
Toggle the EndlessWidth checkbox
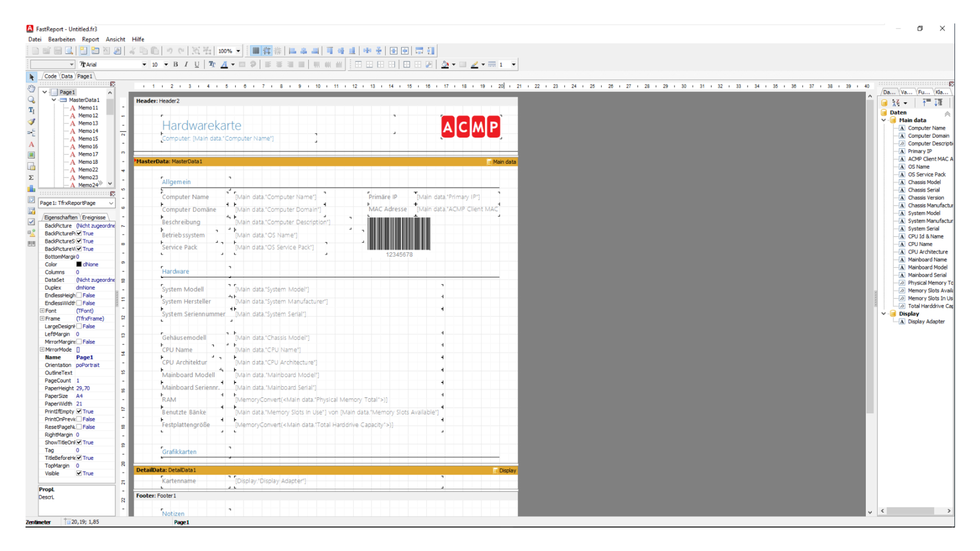click(79, 303)
